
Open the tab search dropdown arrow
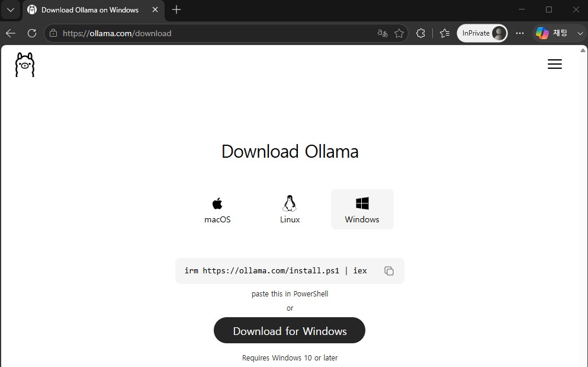pyautogui.click(x=11, y=10)
